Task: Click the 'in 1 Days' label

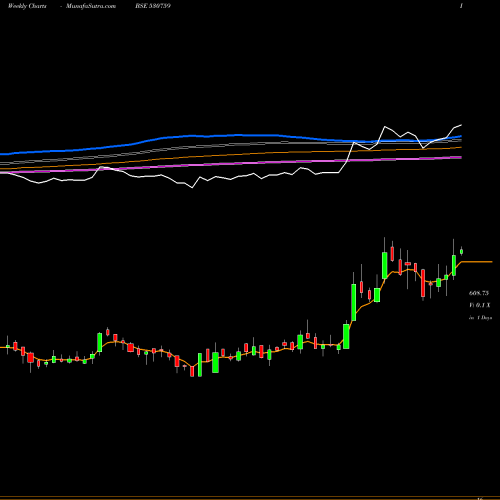Action: (480, 318)
